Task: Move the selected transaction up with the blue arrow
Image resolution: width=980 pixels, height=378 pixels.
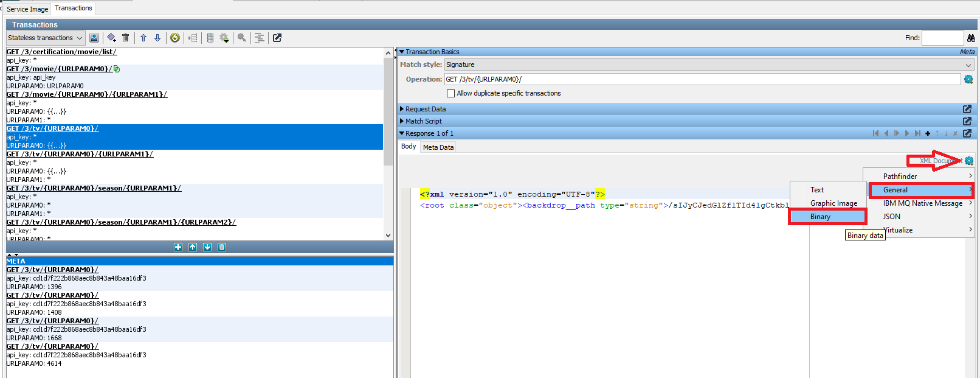Action: [x=143, y=38]
